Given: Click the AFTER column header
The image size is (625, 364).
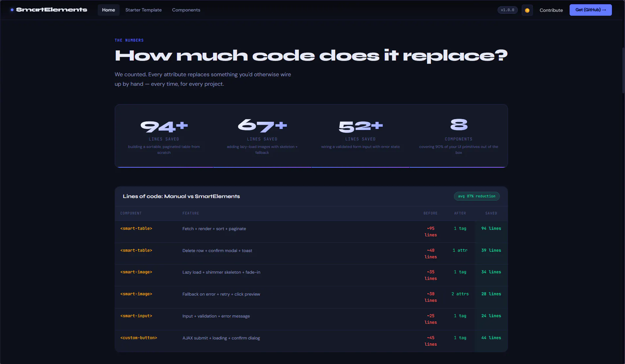Looking at the screenshot, I should (460, 213).
